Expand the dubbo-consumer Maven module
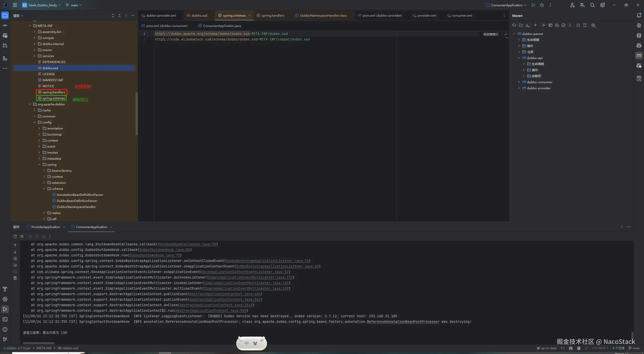The height and width of the screenshot is (354, 644). click(519, 82)
